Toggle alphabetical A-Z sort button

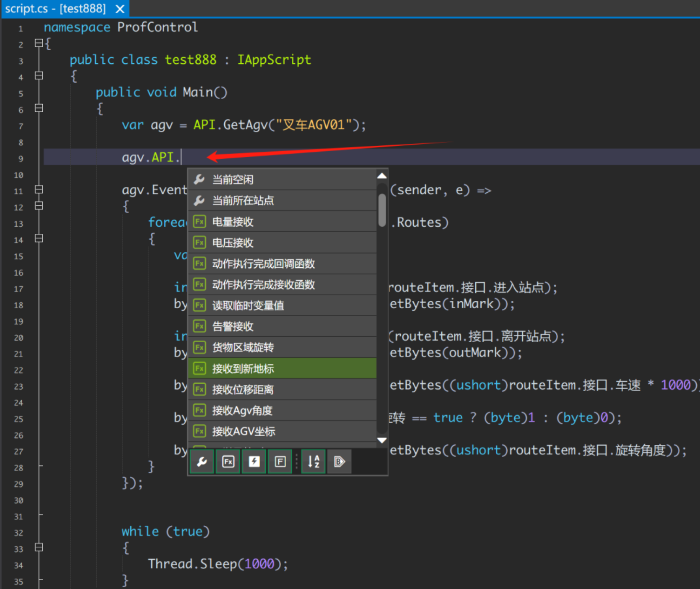[314, 462]
